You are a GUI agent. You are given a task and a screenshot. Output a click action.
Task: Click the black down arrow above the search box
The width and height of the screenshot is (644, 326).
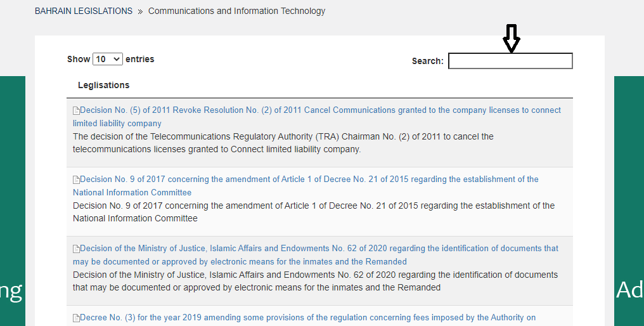point(511,39)
